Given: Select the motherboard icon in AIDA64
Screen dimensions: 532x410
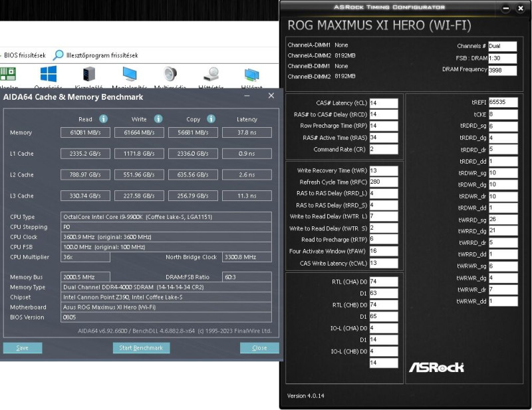Looking at the screenshot, I should [x=8, y=74].
